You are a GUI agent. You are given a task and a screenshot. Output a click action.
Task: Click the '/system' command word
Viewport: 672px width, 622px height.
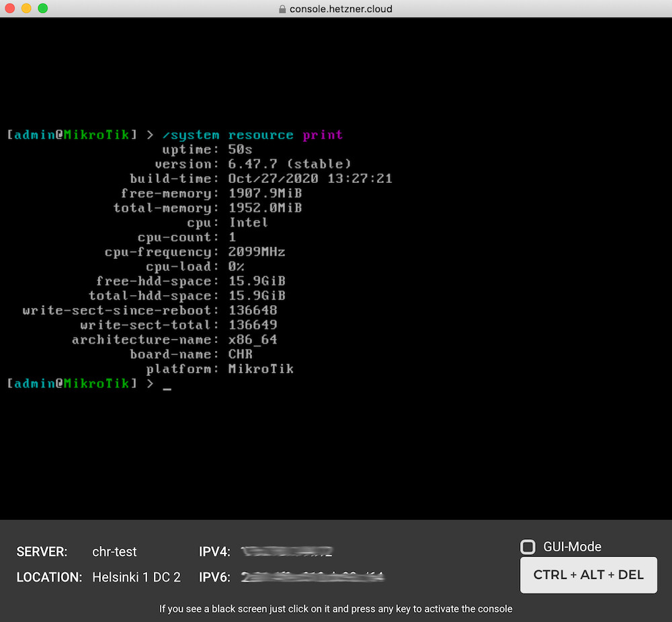191,135
